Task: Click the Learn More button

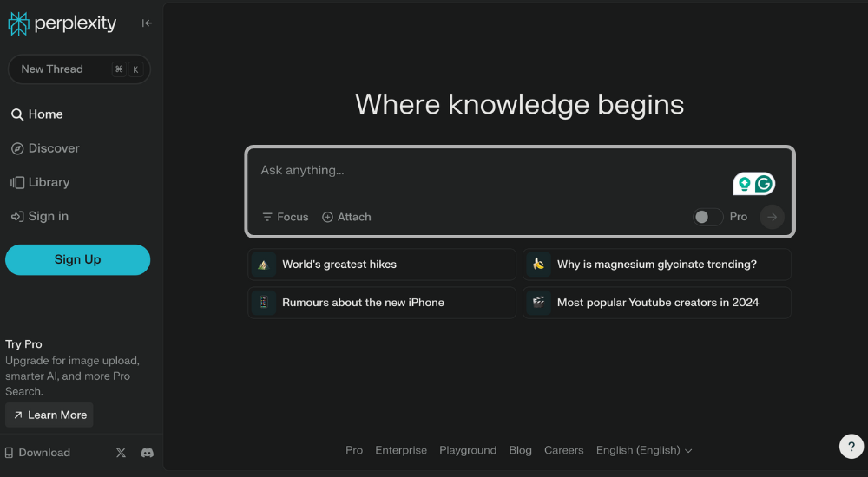Action: [x=49, y=415]
